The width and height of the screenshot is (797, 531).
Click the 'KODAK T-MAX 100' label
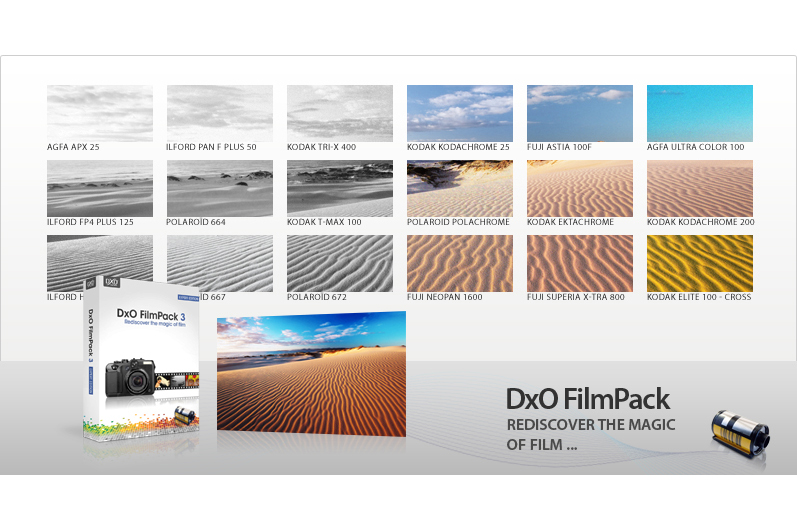pyautogui.click(x=324, y=222)
